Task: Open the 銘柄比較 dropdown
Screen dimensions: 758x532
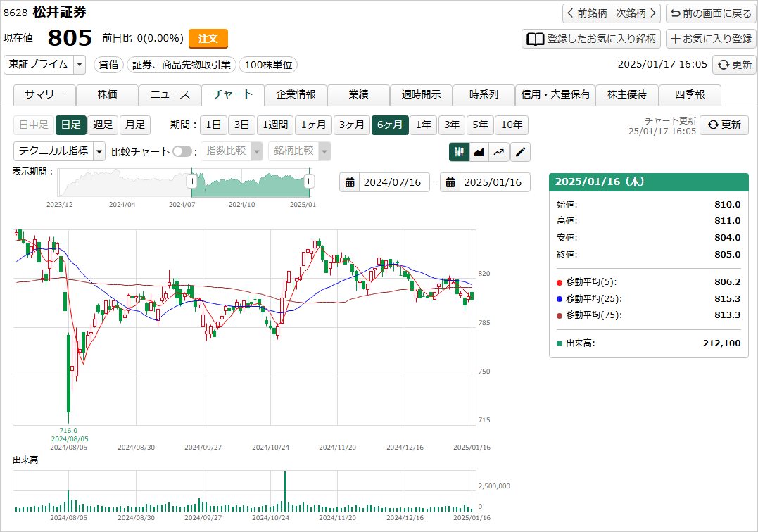Action: [x=299, y=151]
